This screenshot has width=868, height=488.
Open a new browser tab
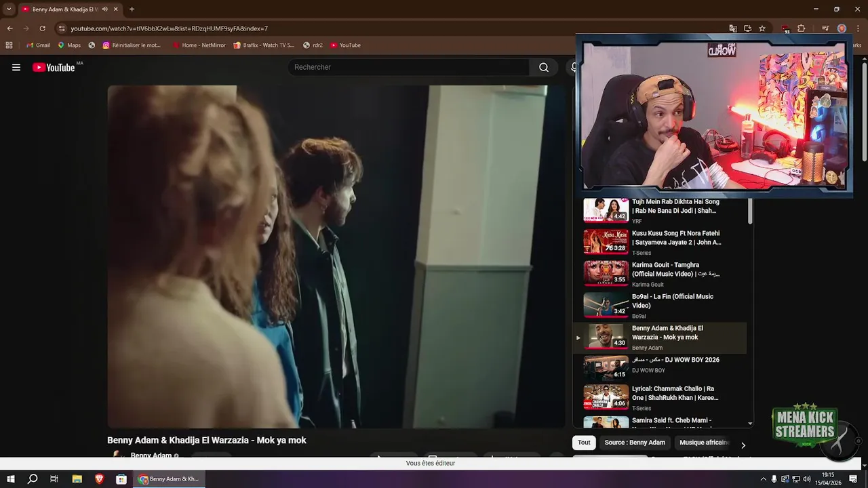tap(132, 9)
